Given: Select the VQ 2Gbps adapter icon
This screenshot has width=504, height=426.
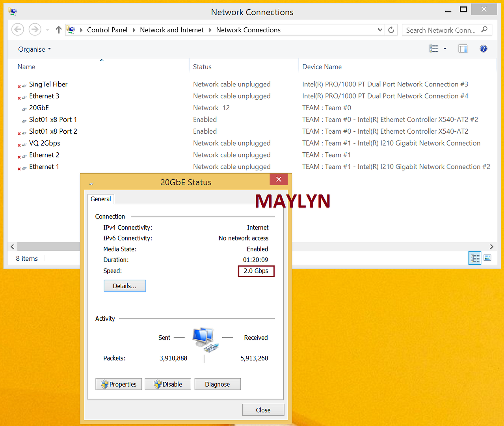Looking at the screenshot, I should (x=22, y=144).
